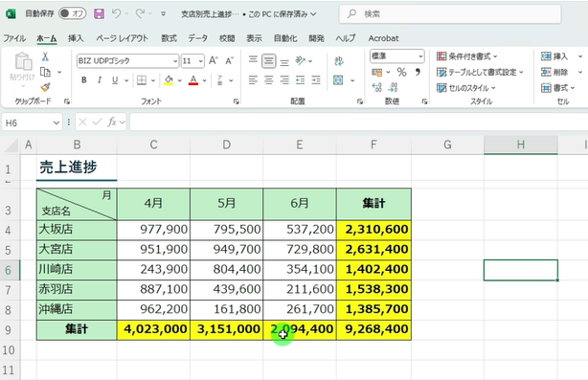The image size is (588, 380).
Task: Open the ファイル (File) tab
Action: [x=14, y=38]
